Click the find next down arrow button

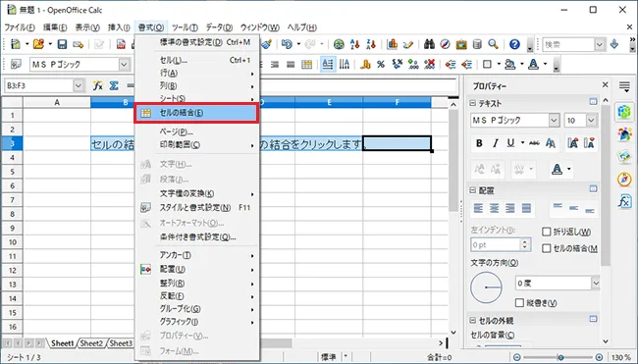click(x=614, y=44)
